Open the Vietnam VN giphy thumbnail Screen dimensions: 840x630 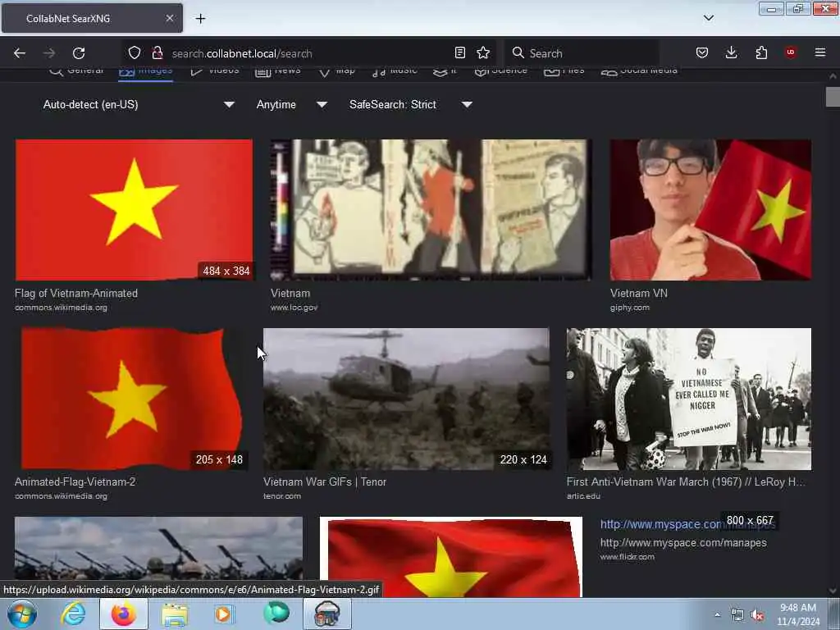pos(710,209)
